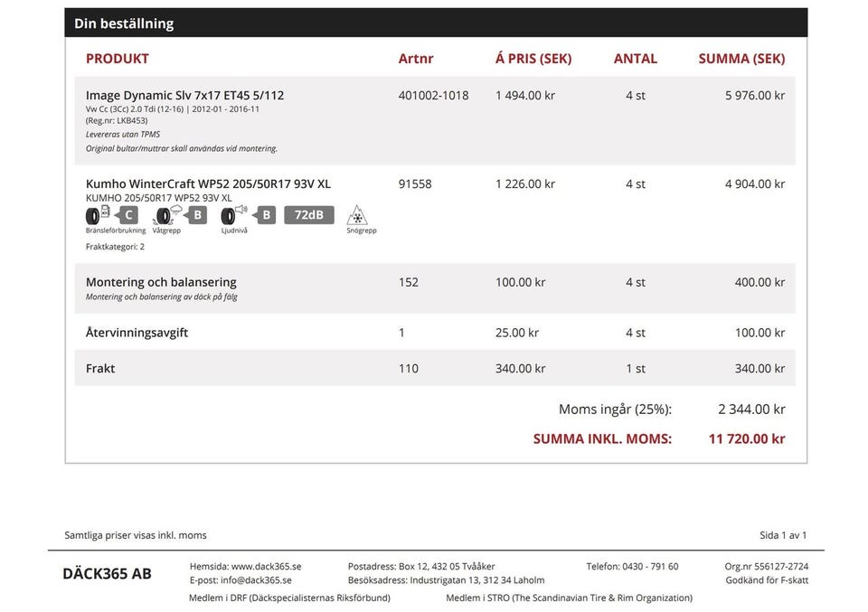The height and width of the screenshot is (612, 868).
Task: Click the noise level tire icon
Action: click(x=233, y=215)
